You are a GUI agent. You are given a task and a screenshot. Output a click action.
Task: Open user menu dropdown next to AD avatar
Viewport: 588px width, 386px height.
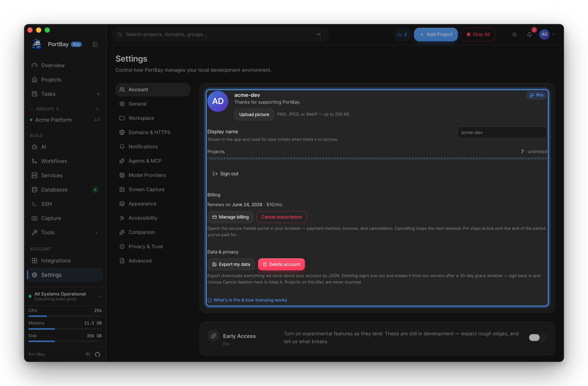[554, 35]
